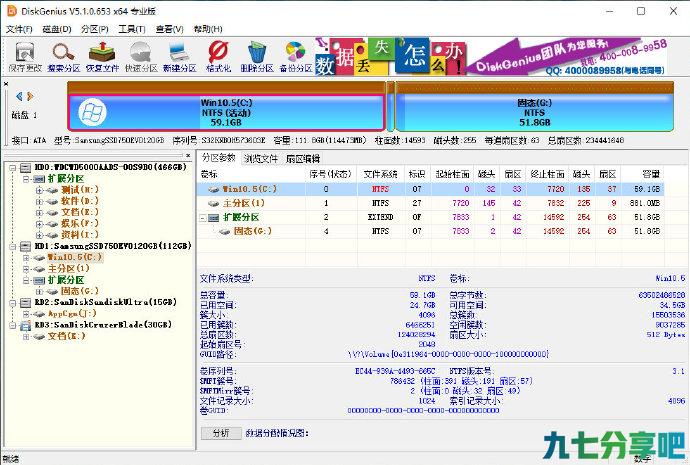Screen dimensions: 690x465
Task: Choose the 格式化 format toolbar icon
Action: pos(218,57)
